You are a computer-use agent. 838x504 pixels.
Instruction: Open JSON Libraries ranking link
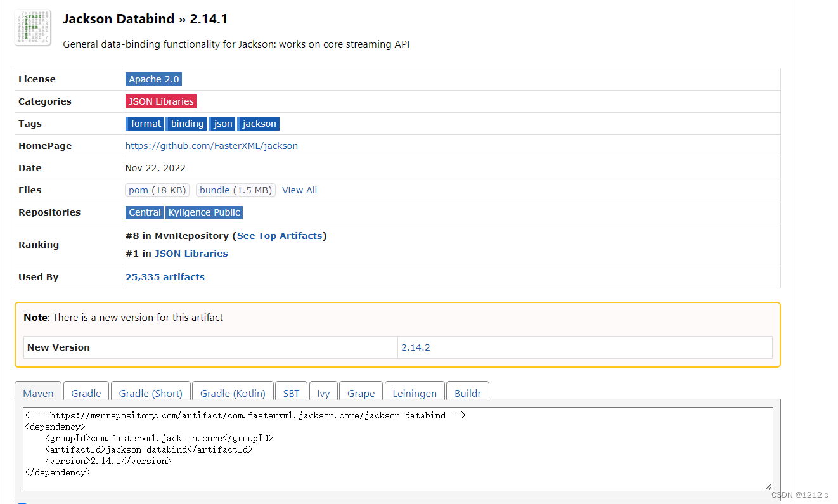coord(191,254)
